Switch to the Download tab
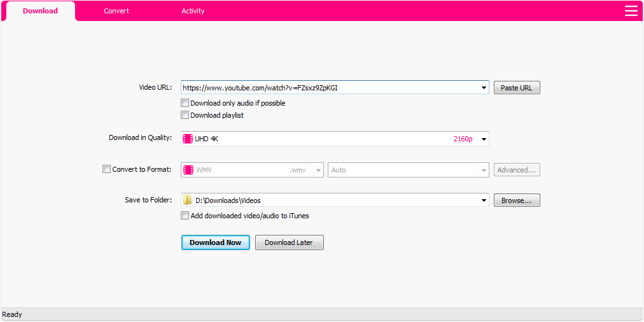This screenshot has height=322, width=644. pos(40,11)
